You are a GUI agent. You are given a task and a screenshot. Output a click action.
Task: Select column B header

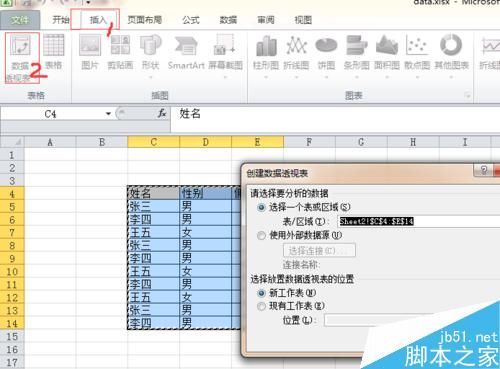[x=102, y=142]
